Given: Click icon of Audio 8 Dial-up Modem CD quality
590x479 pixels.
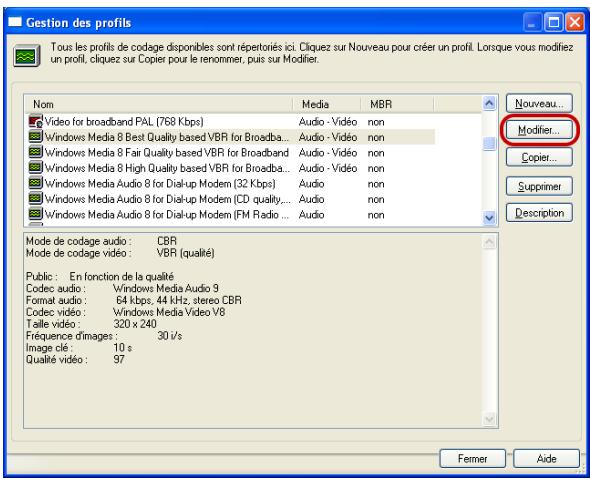Looking at the screenshot, I should [x=36, y=198].
